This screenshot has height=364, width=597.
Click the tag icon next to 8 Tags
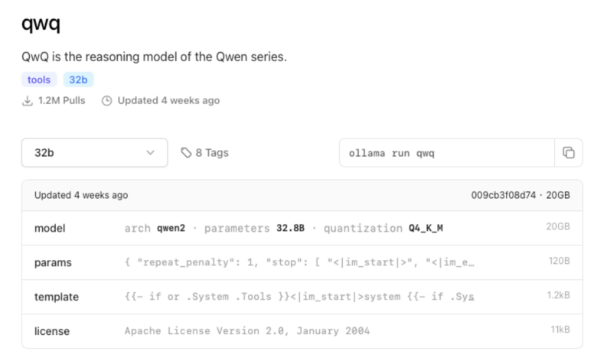click(x=186, y=153)
